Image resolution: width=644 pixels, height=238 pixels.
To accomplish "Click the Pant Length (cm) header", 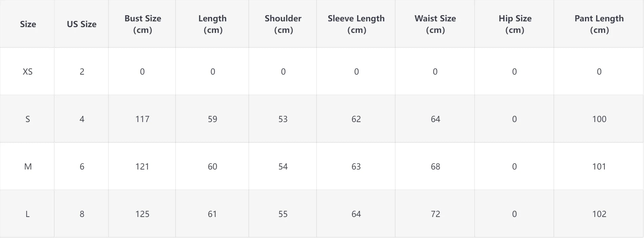I will click(599, 24).
